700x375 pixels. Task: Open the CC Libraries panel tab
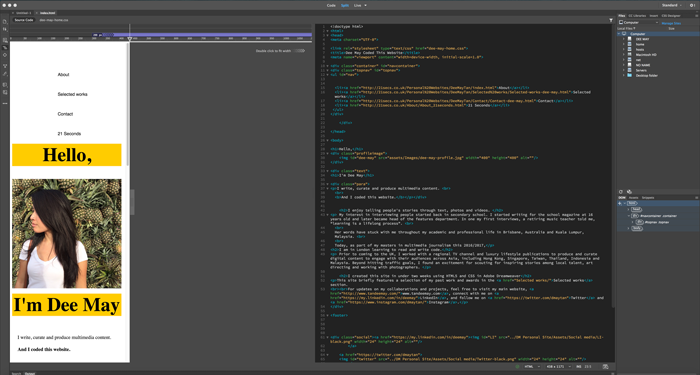637,16
